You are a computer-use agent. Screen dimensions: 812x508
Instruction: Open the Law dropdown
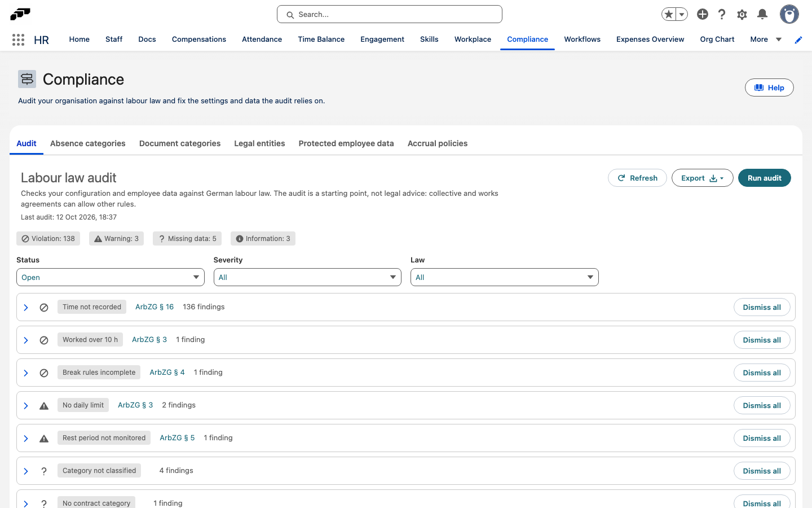pyautogui.click(x=505, y=277)
